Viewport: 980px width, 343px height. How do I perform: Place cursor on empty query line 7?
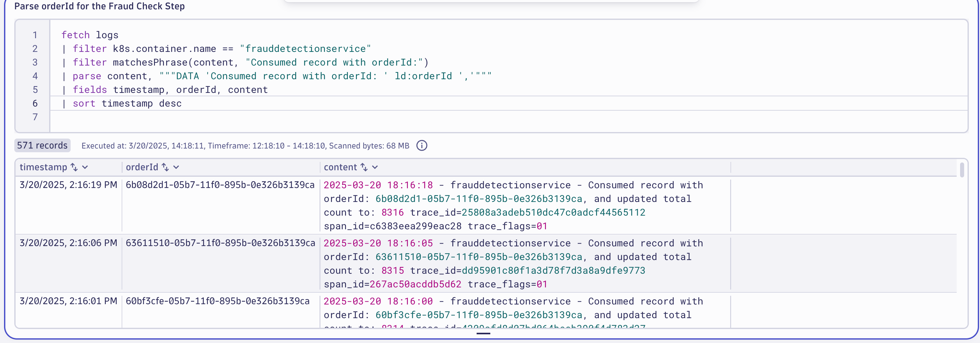click(509, 117)
